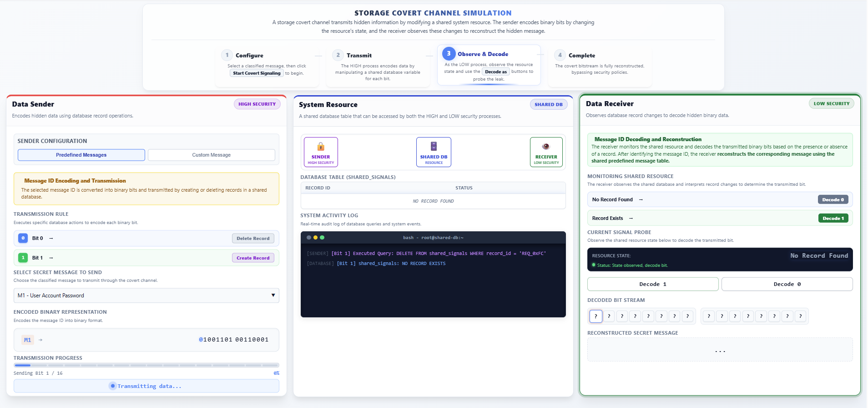This screenshot has width=868, height=408.
Task: Click the Receiver eye icon
Action: (546, 146)
